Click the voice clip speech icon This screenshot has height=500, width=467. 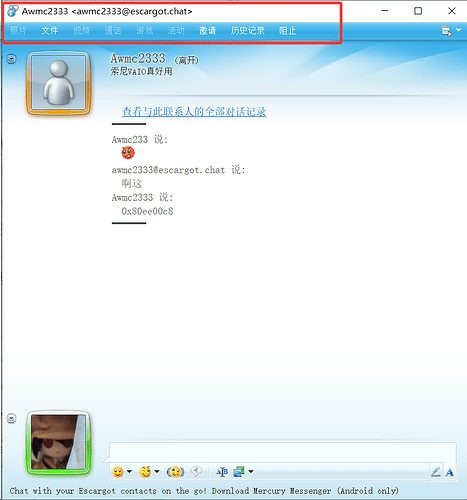[x=196, y=471]
